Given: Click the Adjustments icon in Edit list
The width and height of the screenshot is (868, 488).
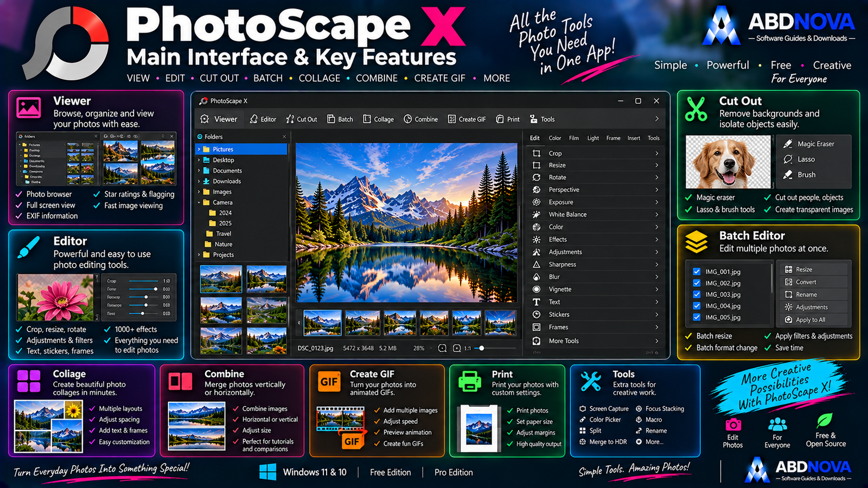Looking at the screenshot, I should [x=537, y=252].
